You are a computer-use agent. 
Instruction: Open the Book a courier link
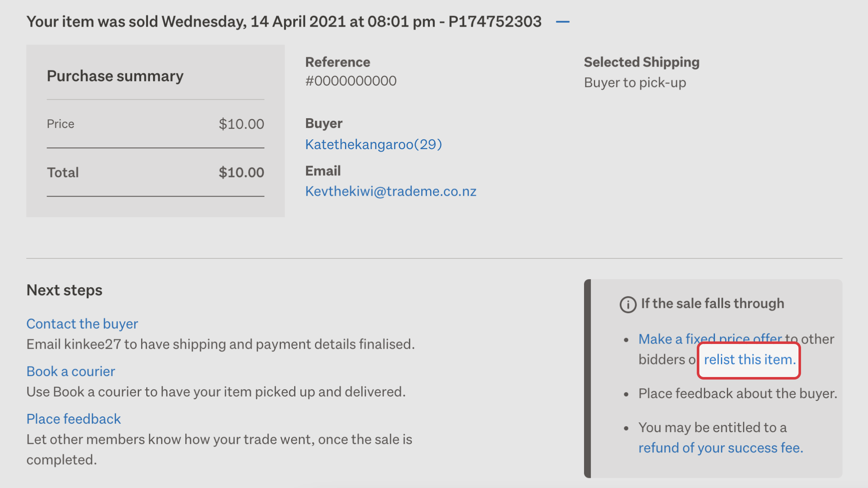[x=71, y=371]
